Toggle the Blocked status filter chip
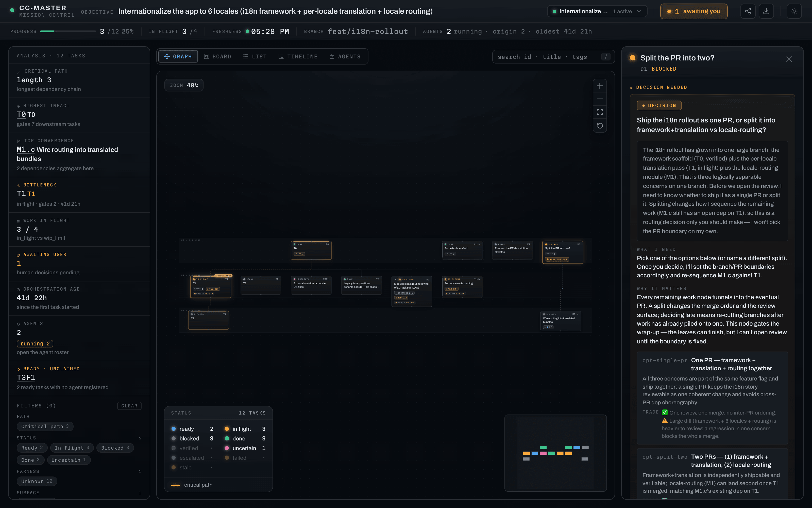Image resolution: width=812 pixels, height=508 pixels. pyautogui.click(x=115, y=448)
